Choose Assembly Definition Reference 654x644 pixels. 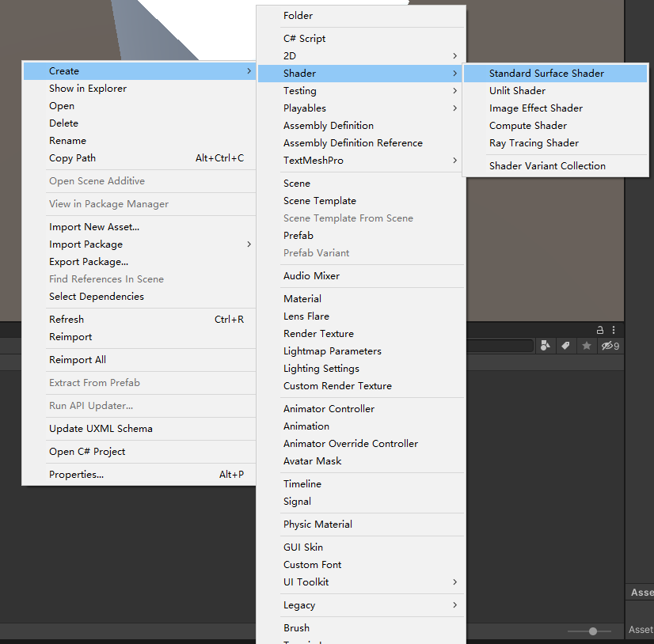[x=361, y=143]
